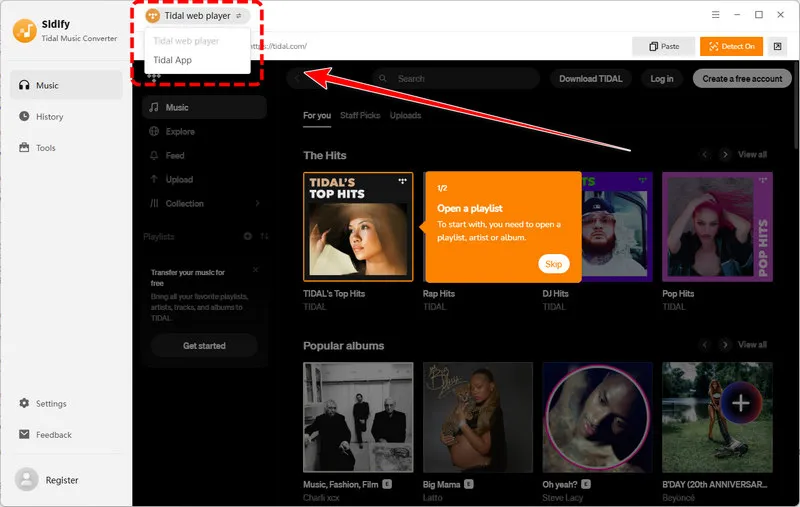This screenshot has width=800, height=507.
Task: Click the Explore globe icon
Action: click(x=154, y=131)
